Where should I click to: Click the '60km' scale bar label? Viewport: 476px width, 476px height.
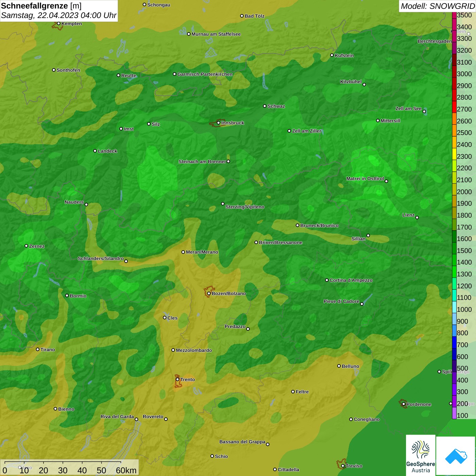(x=126, y=470)
